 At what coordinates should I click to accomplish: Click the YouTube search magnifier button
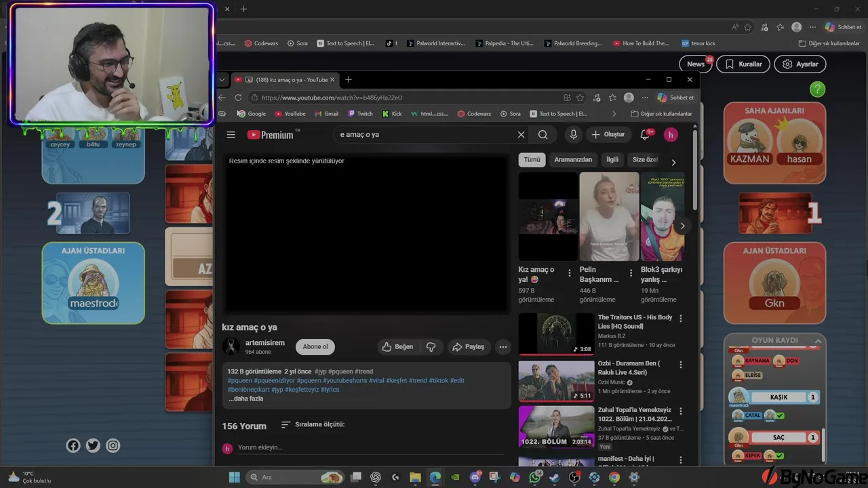coord(542,135)
